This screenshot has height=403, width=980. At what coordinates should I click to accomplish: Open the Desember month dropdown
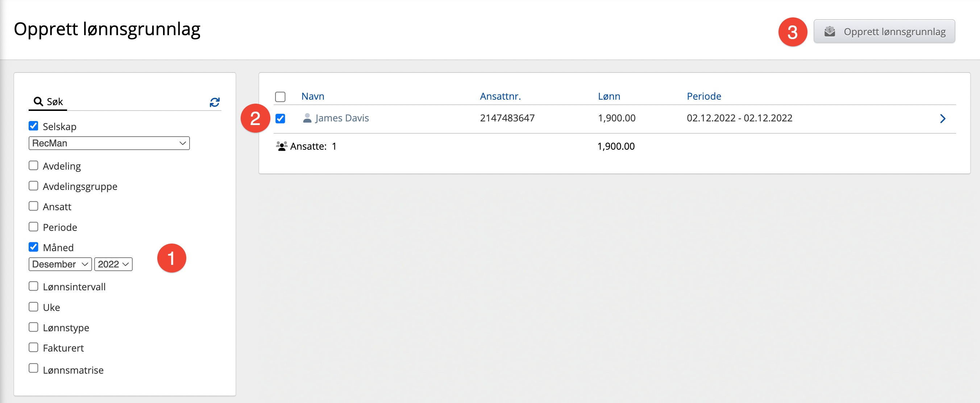click(60, 264)
